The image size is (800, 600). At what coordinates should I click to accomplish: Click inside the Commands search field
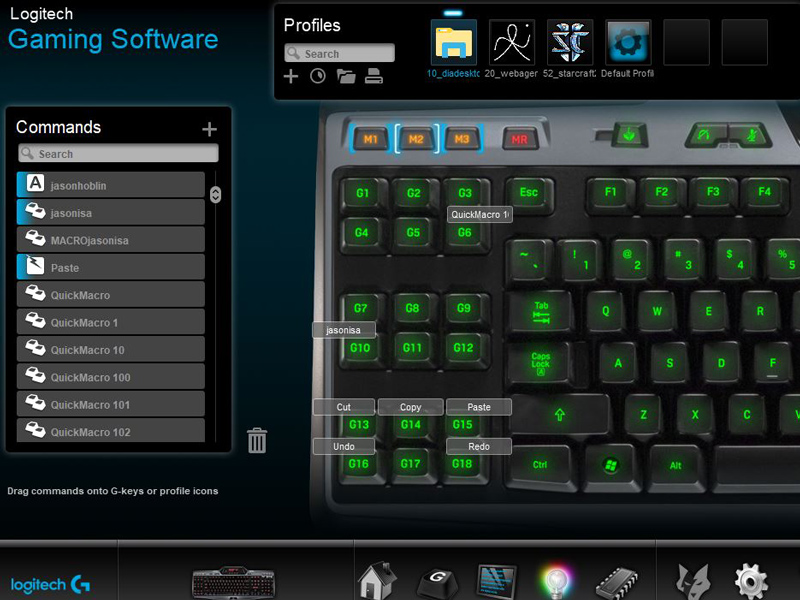pyautogui.click(x=118, y=154)
